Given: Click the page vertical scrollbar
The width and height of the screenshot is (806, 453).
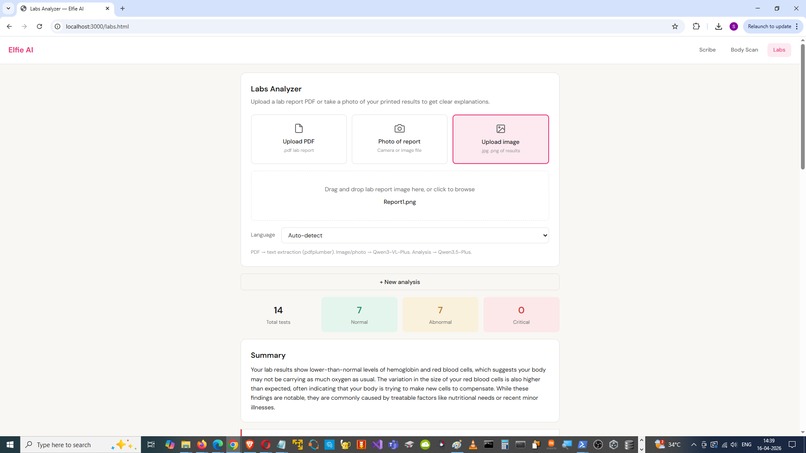Looking at the screenshot, I should (802, 105).
